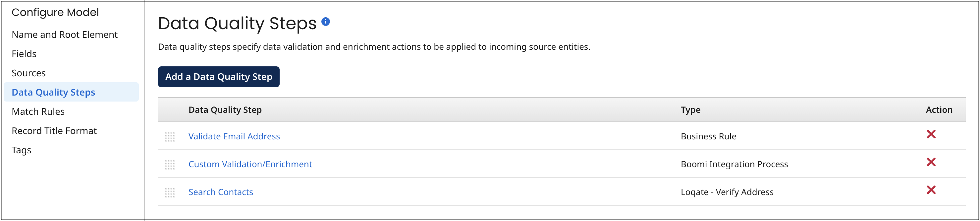Image resolution: width=980 pixels, height=221 pixels.
Task: Open the Validate Email Address step
Action: click(x=234, y=136)
